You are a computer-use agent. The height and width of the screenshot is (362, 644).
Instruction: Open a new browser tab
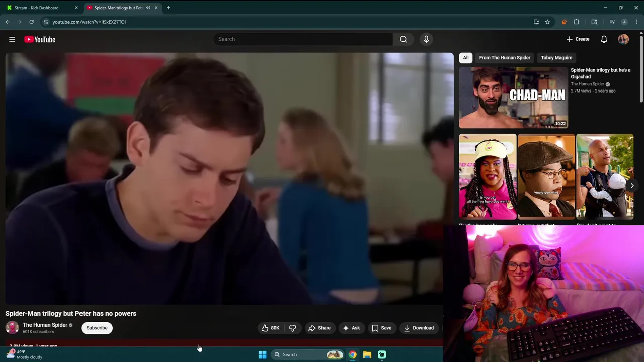[x=168, y=8]
